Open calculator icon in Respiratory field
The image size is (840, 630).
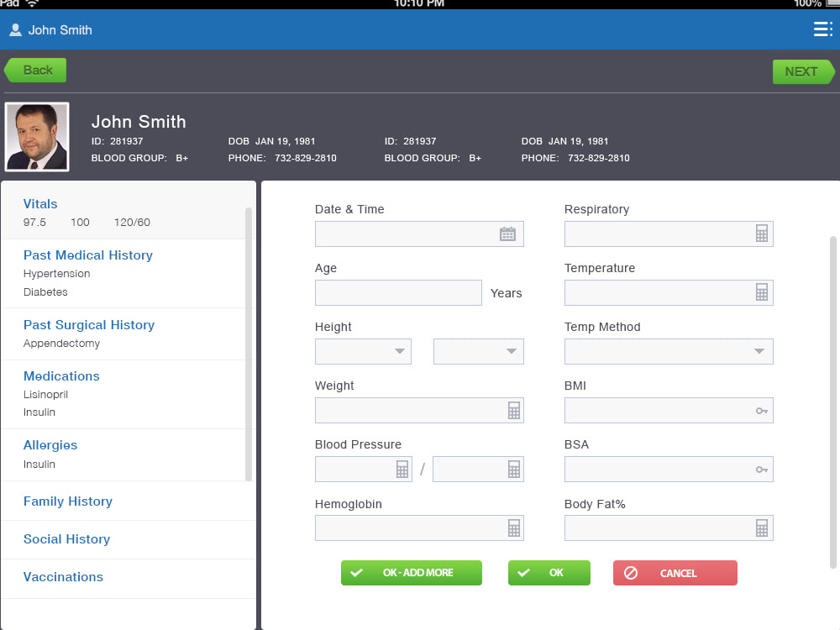(761, 234)
